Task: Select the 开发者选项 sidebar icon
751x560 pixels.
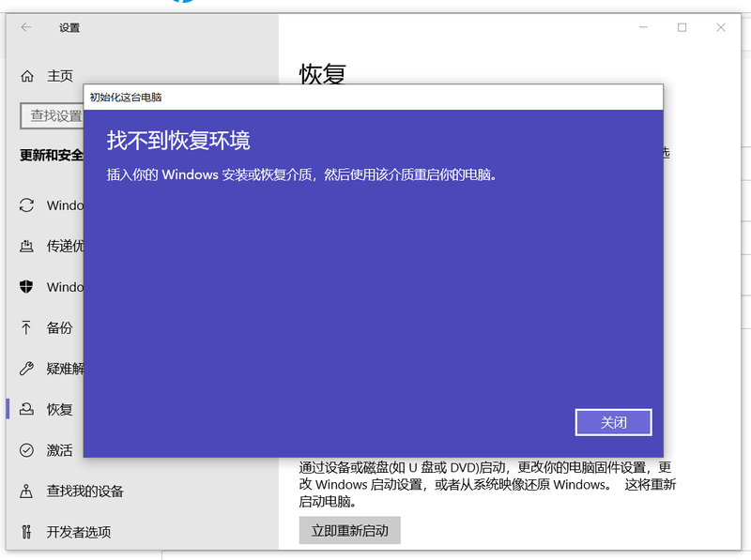Action: click(x=27, y=532)
